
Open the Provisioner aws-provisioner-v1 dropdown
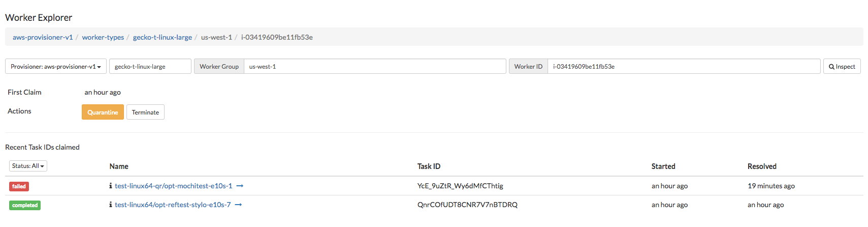[56, 67]
